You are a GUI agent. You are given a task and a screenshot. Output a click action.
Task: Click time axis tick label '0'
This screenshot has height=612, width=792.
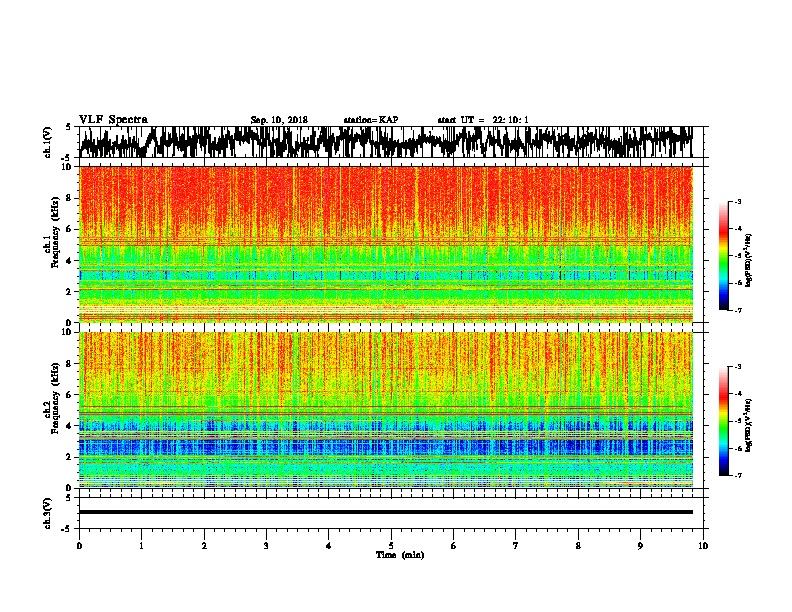[79, 546]
